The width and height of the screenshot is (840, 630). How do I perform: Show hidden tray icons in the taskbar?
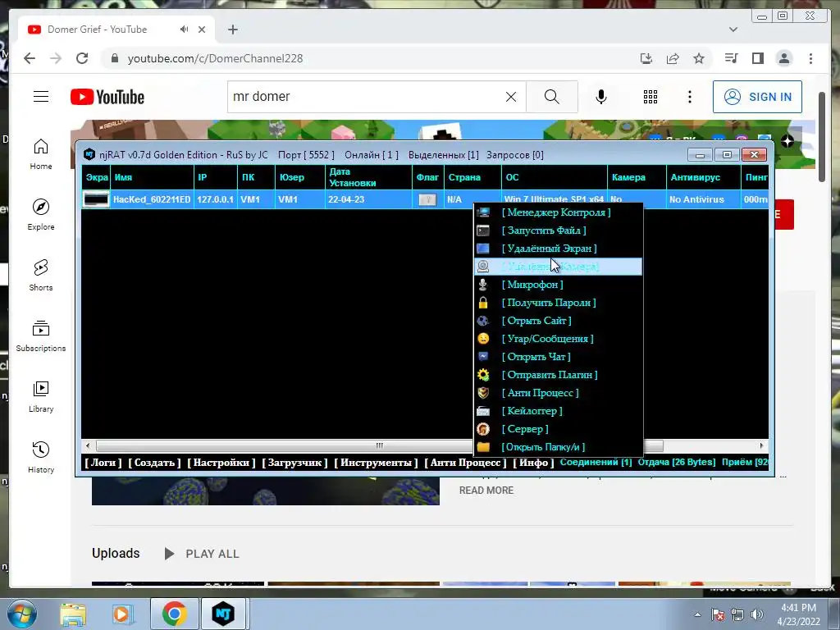(x=697, y=614)
